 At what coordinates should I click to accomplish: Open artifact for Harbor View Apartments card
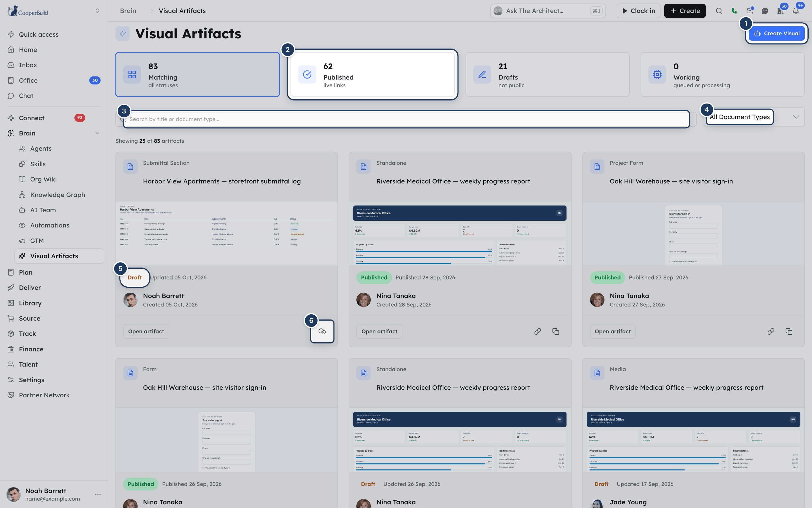pyautogui.click(x=146, y=331)
